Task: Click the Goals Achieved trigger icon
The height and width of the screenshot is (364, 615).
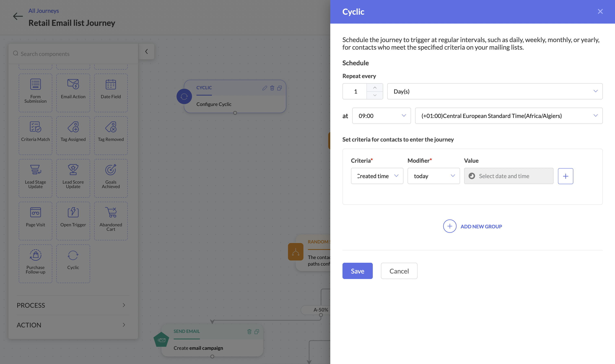Action: (111, 170)
